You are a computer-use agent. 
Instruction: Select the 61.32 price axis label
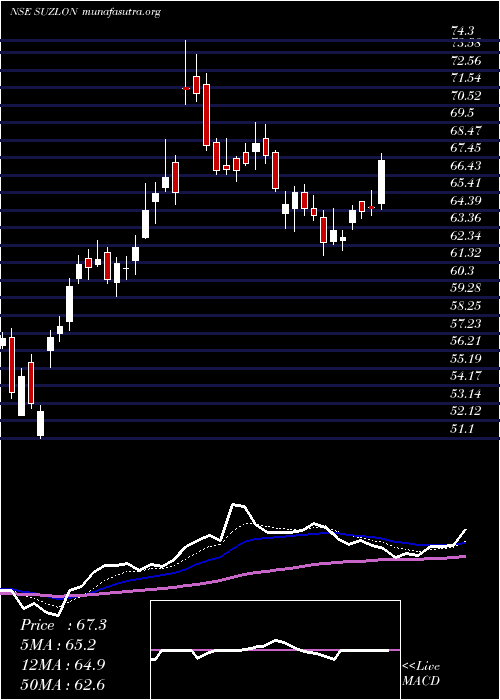(x=467, y=253)
